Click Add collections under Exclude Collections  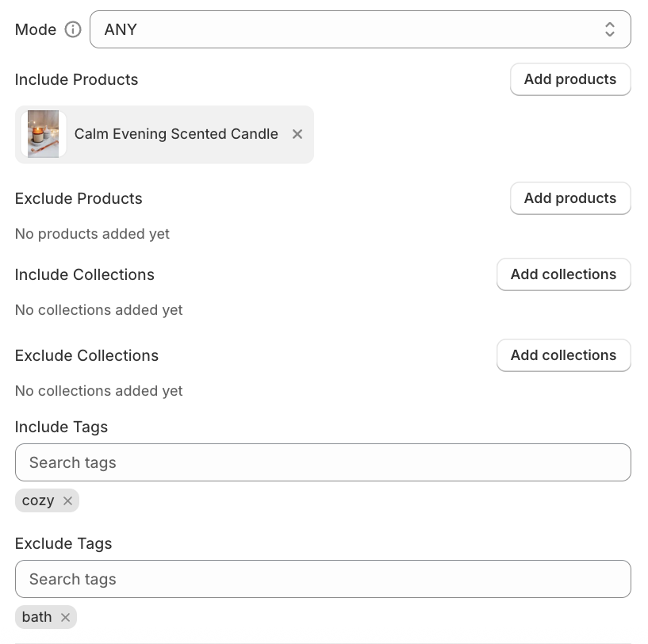point(563,355)
